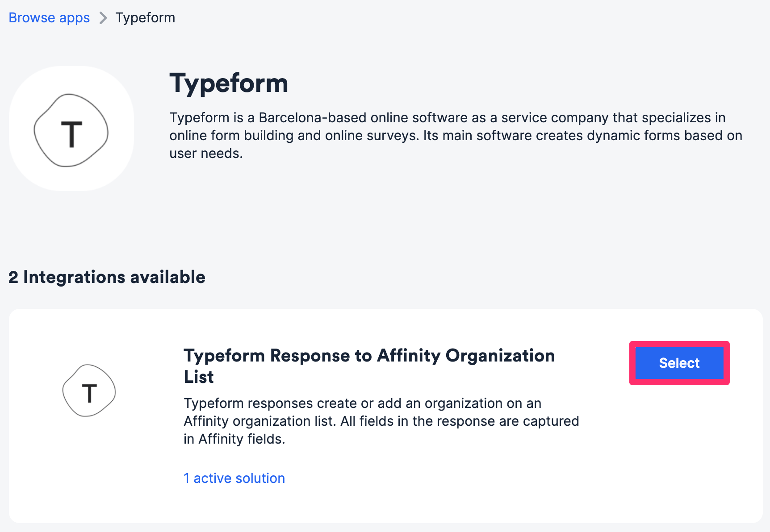Image resolution: width=770 pixels, height=532 pixels.
Task: Open the 1 active solution link
Action: coord(234,478)
